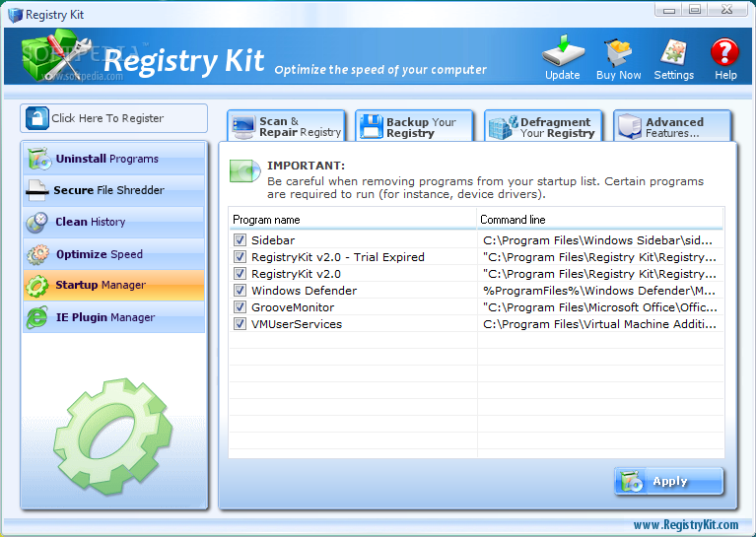Disable Windows Defender at startup
This screenshot has height=537, width=756.
(240, 291)
